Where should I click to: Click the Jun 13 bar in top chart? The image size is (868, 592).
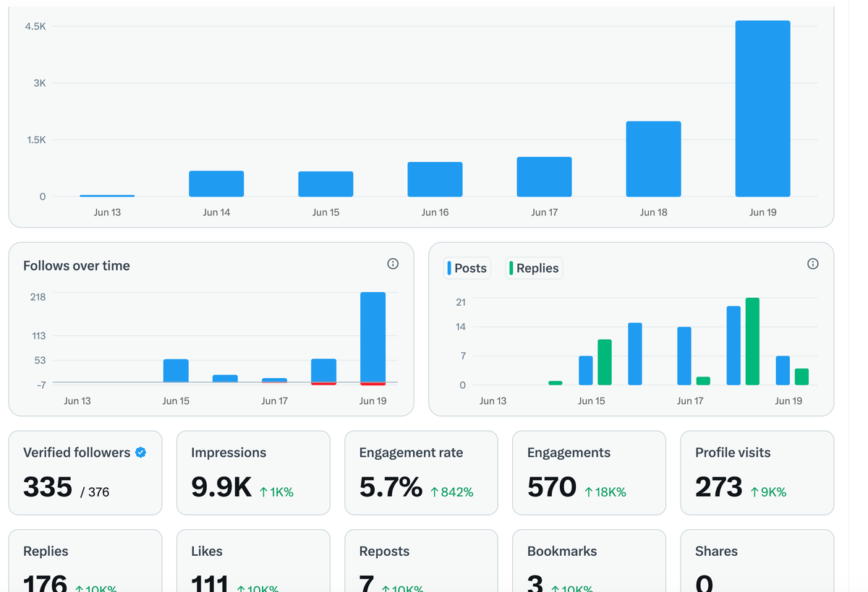(x=107, y=196)
